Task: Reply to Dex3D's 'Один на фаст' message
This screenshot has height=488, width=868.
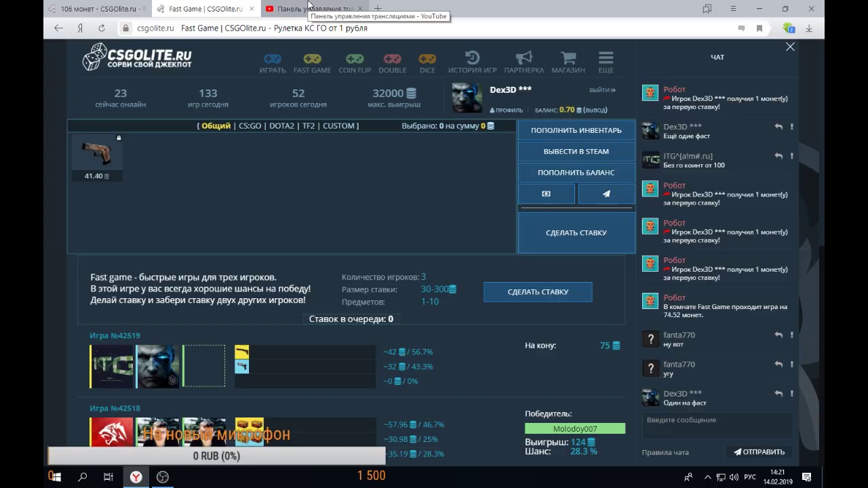Action: pyautogui.click(x=778, y=393)
